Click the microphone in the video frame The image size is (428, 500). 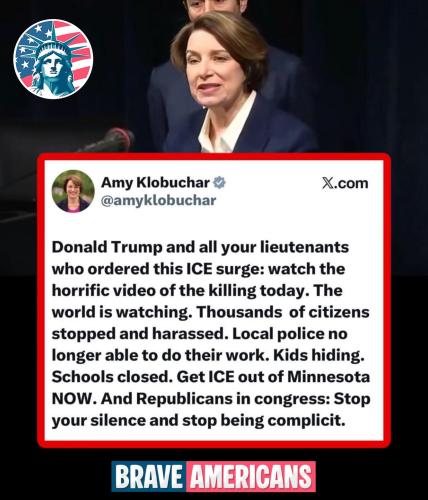110,139
